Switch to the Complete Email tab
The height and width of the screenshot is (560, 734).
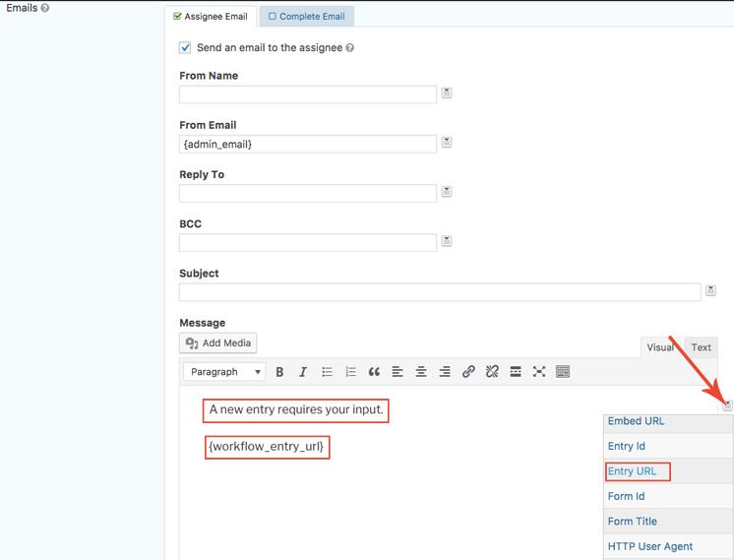307,17
